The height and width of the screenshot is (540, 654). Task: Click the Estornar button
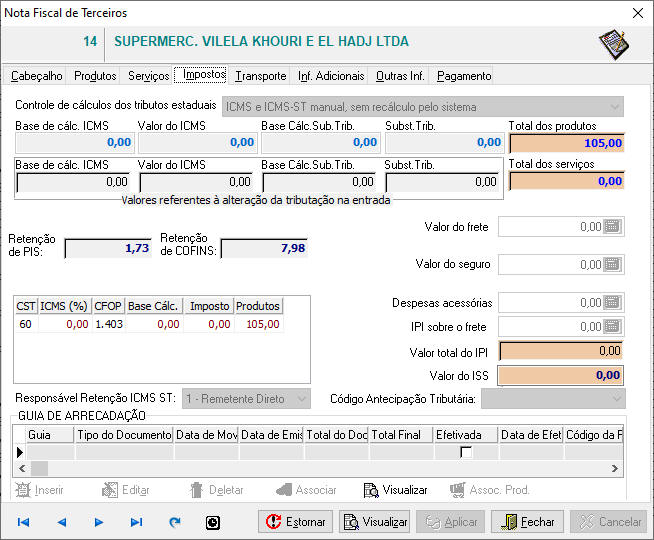(295, 522)
